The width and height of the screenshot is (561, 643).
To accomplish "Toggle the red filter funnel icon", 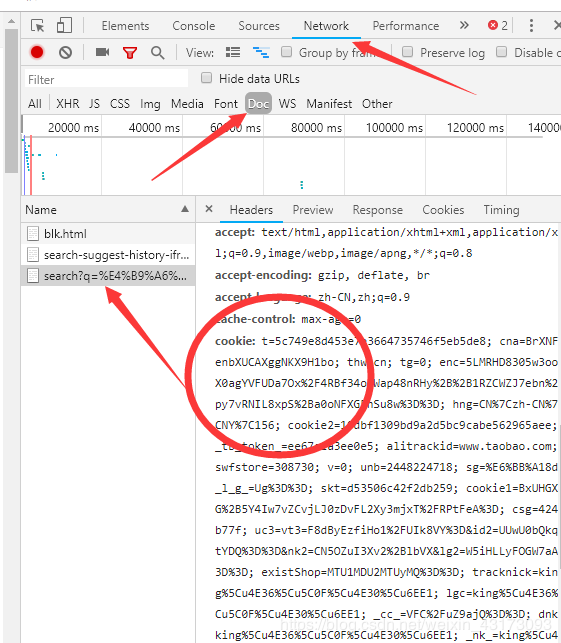I will point(130,52).
